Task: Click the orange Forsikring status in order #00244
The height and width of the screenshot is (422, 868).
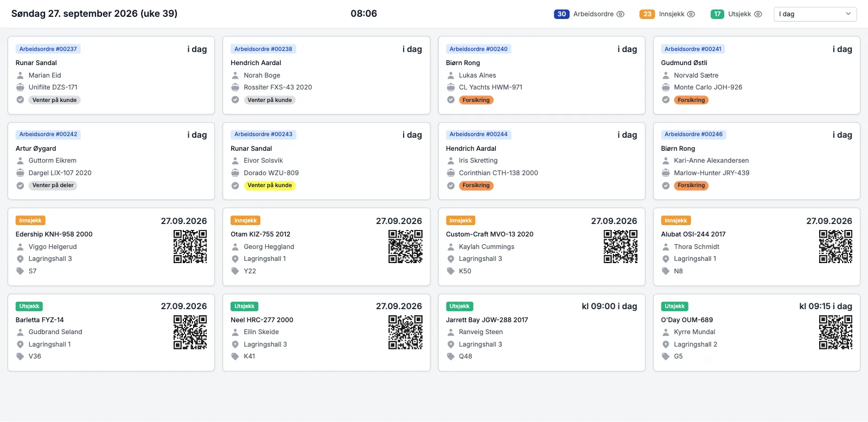Action: [x=476, y=186]
